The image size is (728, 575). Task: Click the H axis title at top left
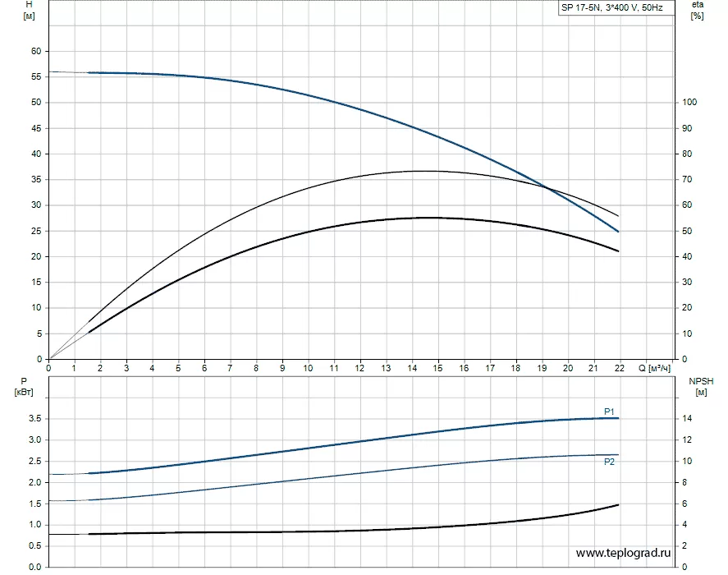pyautogui.click(x=30, y=10)
